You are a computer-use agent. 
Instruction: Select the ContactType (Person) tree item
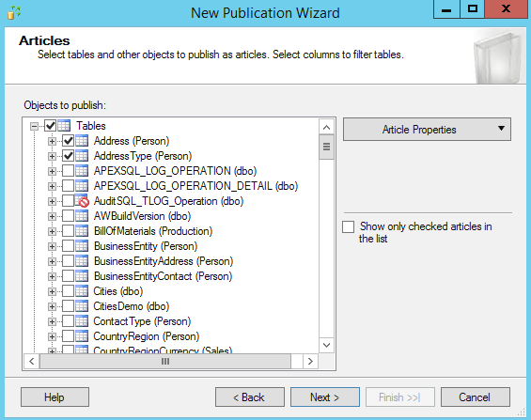142,321
